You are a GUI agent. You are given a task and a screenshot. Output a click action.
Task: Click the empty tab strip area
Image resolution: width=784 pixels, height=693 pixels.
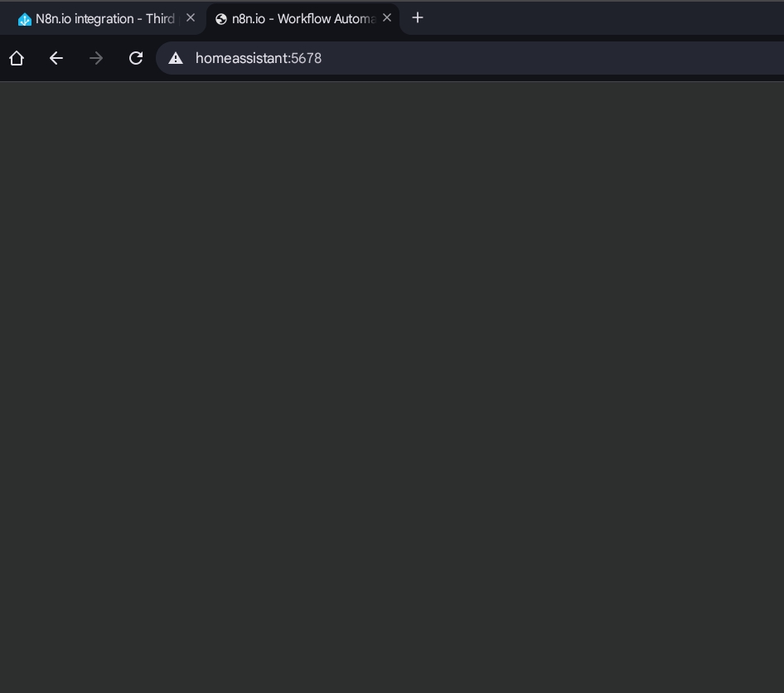pyautogui.click(x=580, y=18)
